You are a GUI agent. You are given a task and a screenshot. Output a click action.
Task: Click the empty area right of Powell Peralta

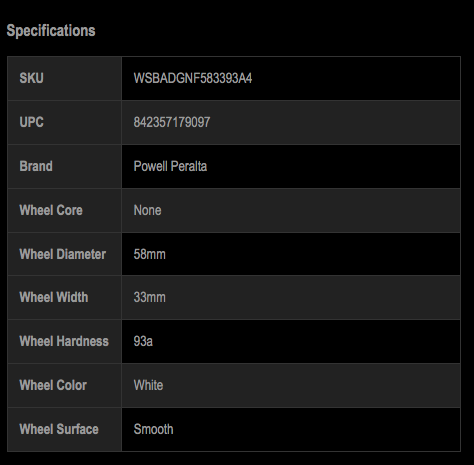333,166
